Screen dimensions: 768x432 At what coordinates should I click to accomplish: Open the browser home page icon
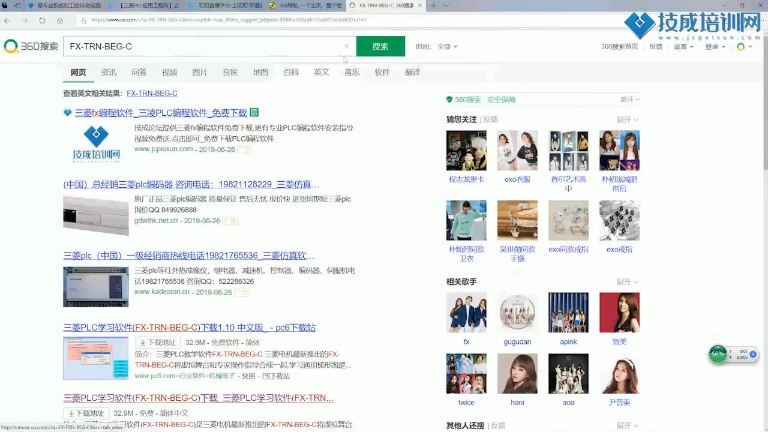click(x=60, y=21)
